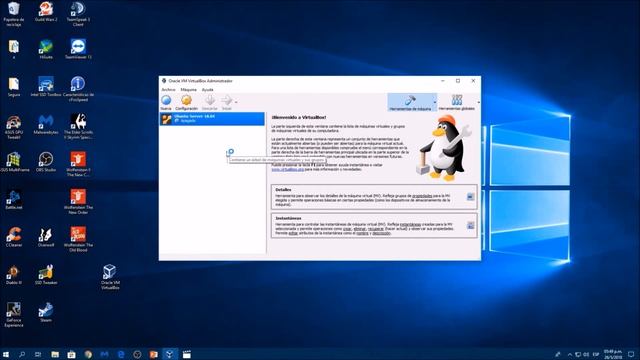Screen dimensions: 640x360
Task: Select ASUS GPU Tweak desktop icon
Action: point(14,127)
